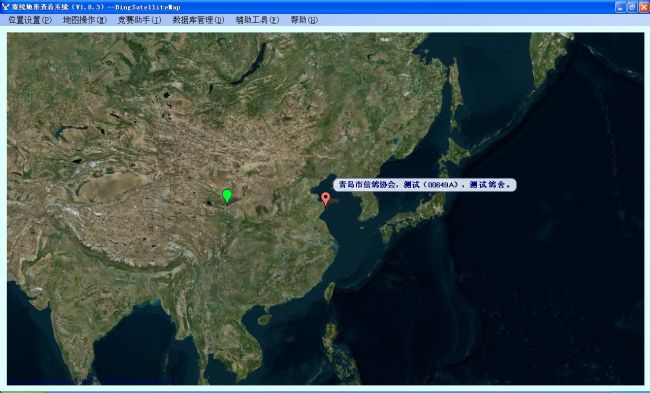Close the BingSatelliteMap window
Screen dimensions: 650x393
(x=644, y=7)
